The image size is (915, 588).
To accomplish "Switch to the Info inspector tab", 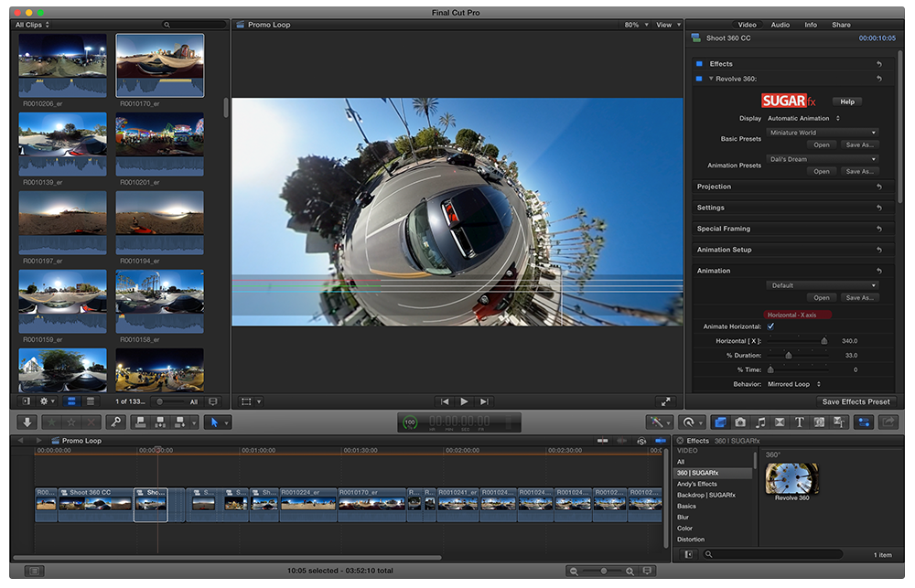I will [811, 25].
